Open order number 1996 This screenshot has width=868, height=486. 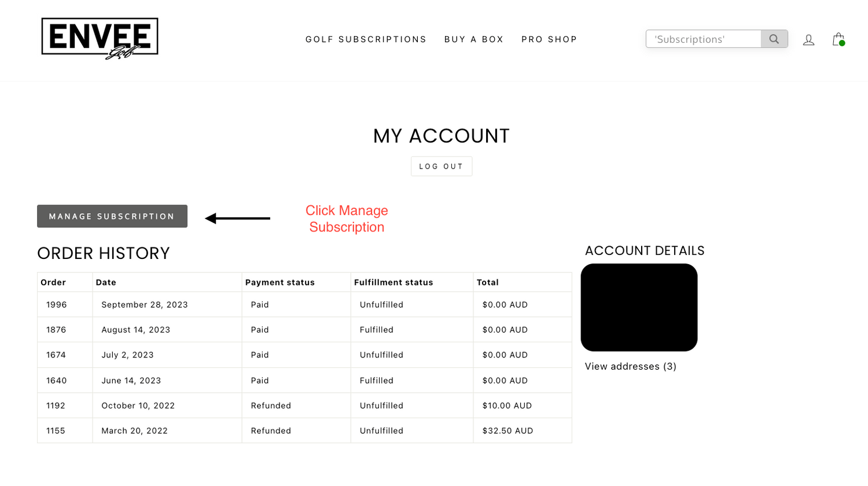click(x=57, y=305)
